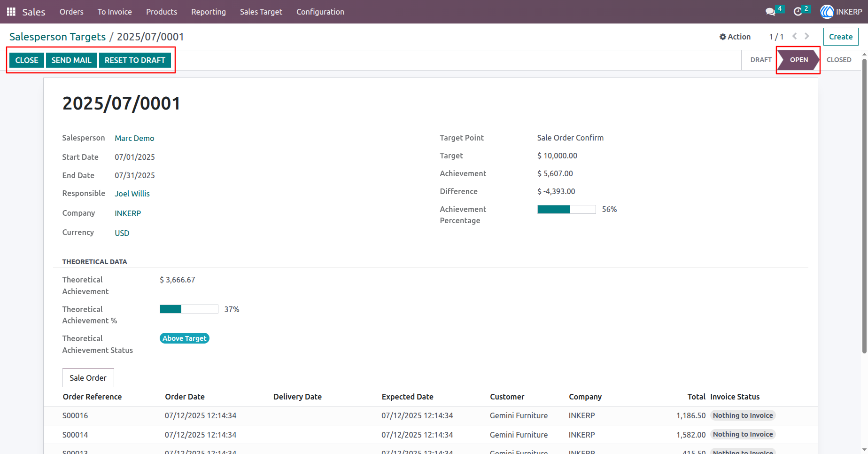The height and width of the screenshot is (454, 868).
Task: Click RESET TO DRAFT button
Action: pyautogui.click(x=135, y=60)
